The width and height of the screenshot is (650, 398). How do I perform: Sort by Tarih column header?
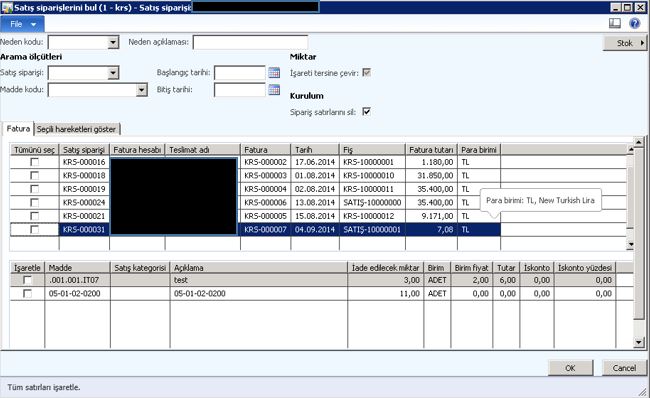[x=315, y=150]
